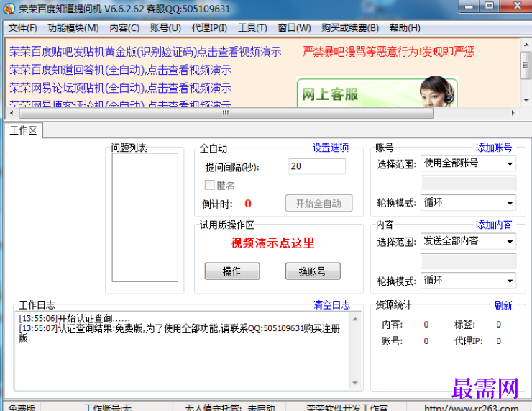Click the 网上客服 banner image
Image resolution: width=532 pixels, height=411 pixels.
[x=377, y=91]
